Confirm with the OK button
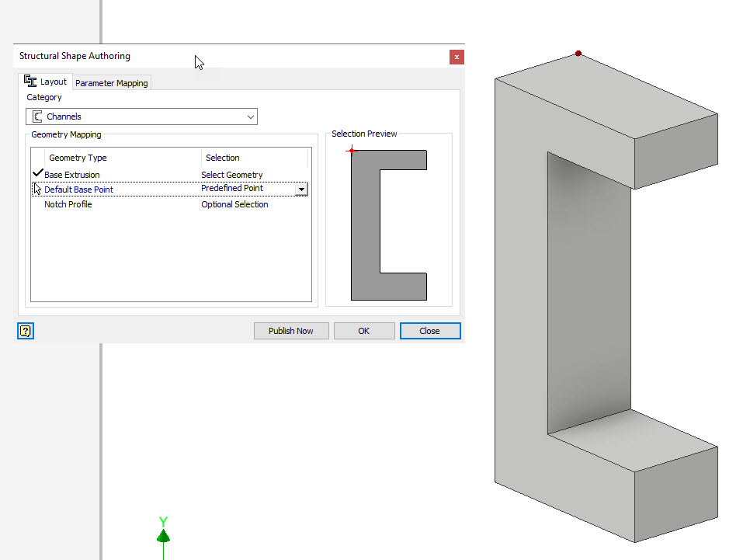 [x=364, y=331]
